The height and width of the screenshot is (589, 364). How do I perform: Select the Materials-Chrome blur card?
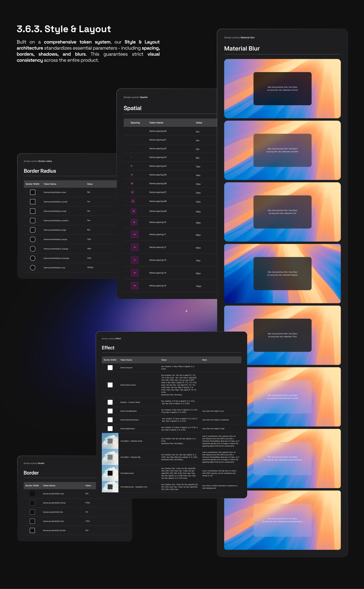pyautogui.click(x=282, y=89)
